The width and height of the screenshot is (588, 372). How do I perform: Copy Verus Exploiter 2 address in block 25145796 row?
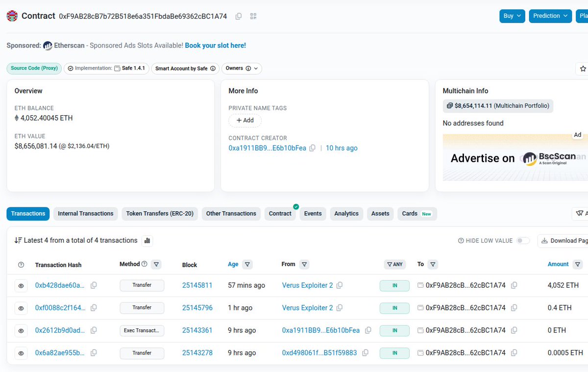click(x=340, y=308)
